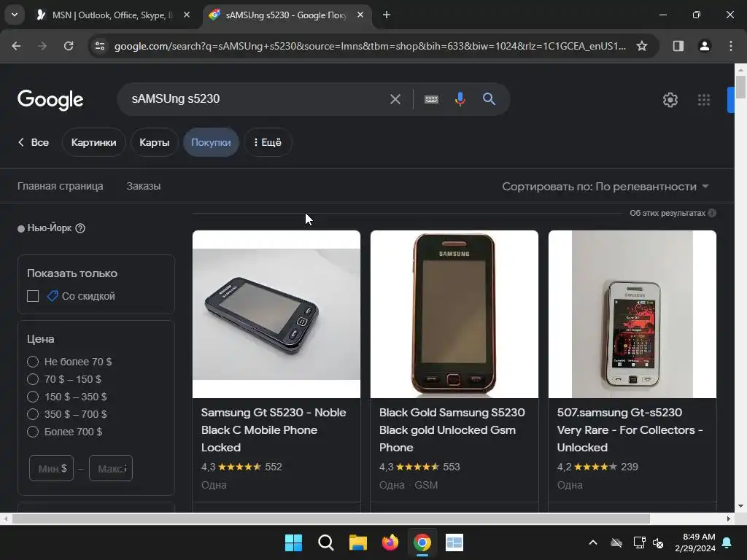The height and width of the screenshot is (560, 747).
Task: Go back to Все results
Action: tap(34, 142)
